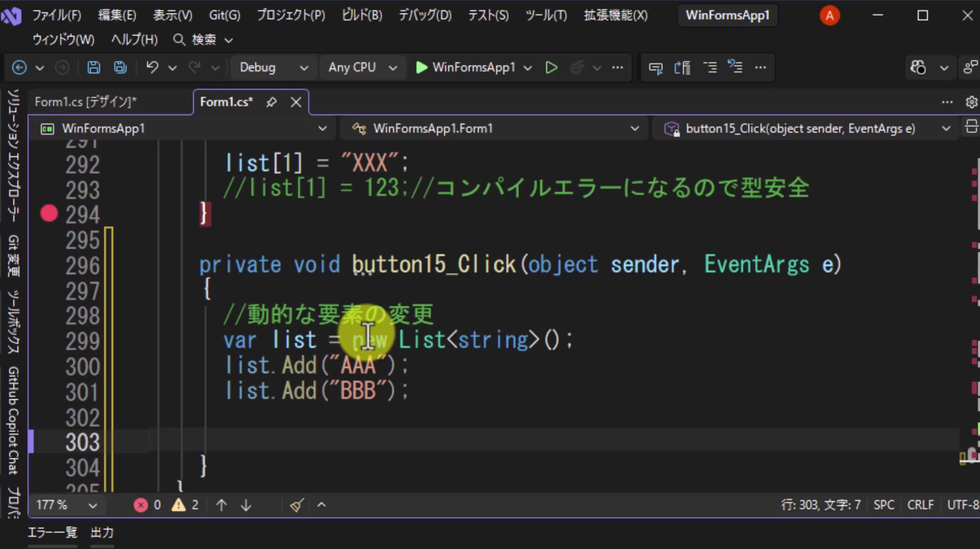This screenshot has height=549, width=980.
Task: Toggle the breakpoint on line 294
Action: 49,213
